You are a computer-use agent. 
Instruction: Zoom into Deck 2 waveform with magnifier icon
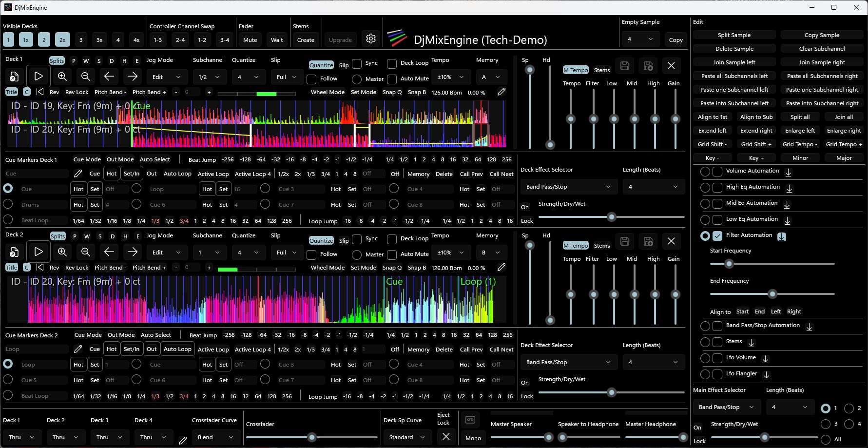pyautogui.click(x=62, y=252)
